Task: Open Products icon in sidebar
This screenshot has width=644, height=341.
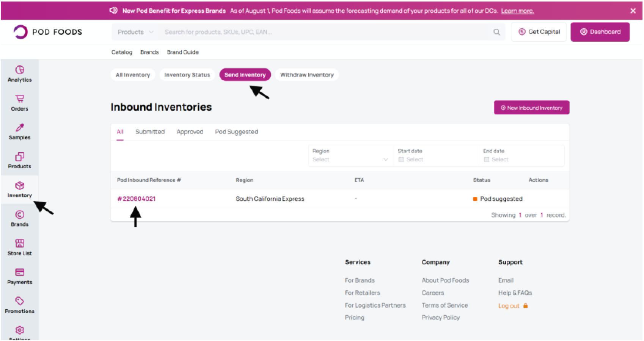Action: point(20,156)
